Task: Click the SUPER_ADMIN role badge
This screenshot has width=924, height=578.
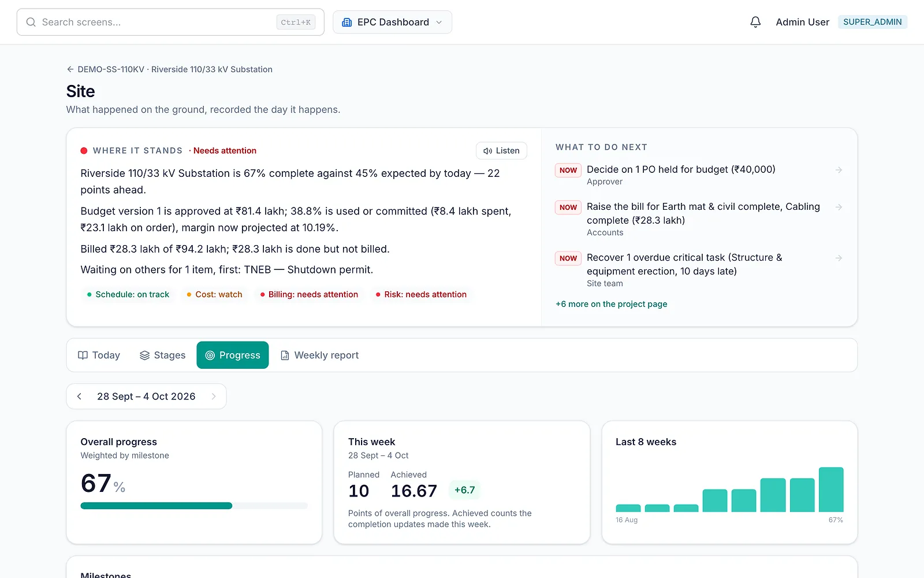Action: tap(872, 22)
